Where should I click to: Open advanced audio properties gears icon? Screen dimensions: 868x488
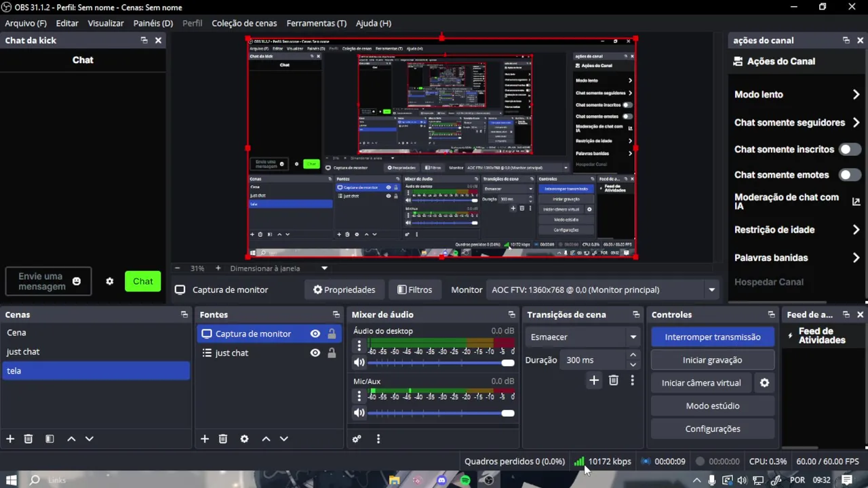357,439
